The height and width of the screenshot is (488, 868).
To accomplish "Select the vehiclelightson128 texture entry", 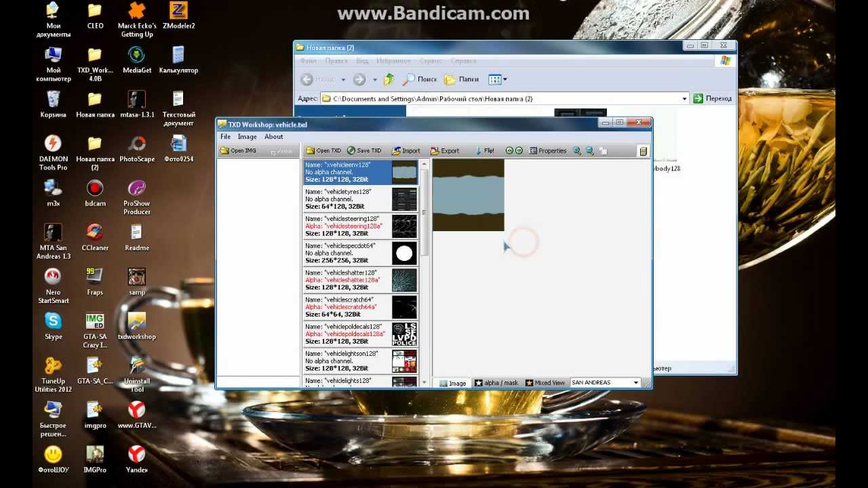I will click(x=361, y=361).
